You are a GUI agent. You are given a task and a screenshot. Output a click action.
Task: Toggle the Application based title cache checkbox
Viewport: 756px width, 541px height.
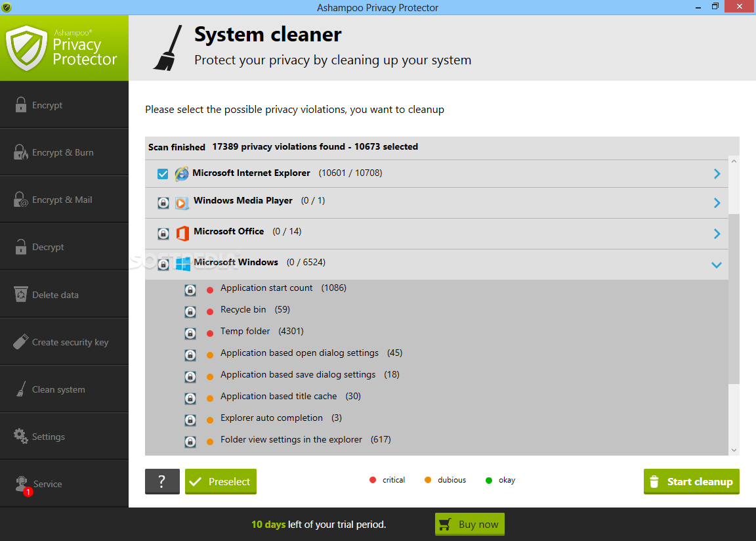[190, 399]
